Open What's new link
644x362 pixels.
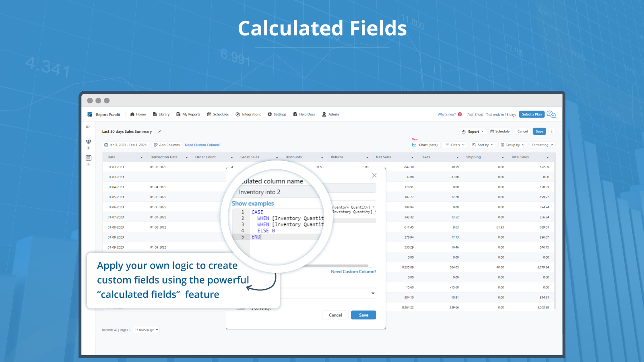click(447, 114)
